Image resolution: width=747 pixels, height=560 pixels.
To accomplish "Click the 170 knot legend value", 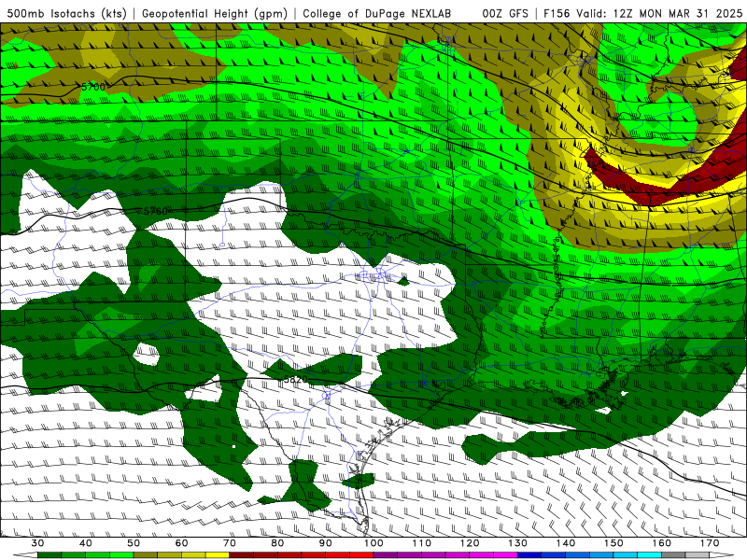I will 710,543.
